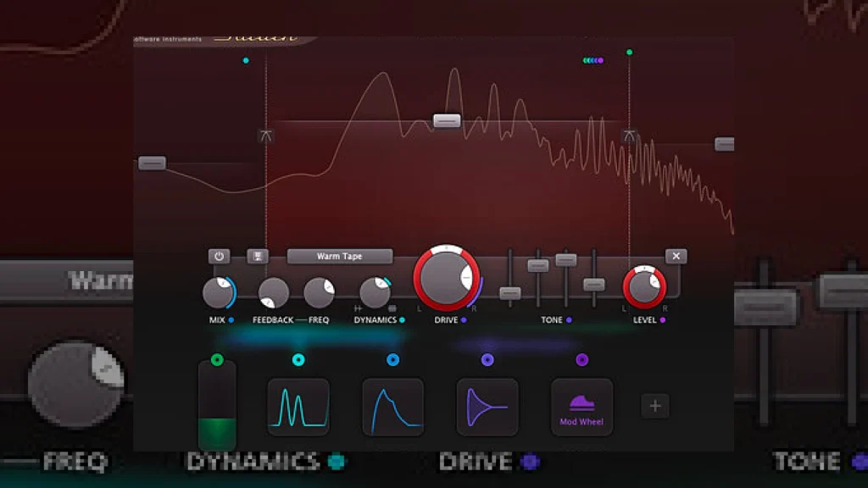Viewport: 868px width, 488px height.
Task: Click the cyan modulation dot beside Dynamics
Action: (402, 319)
